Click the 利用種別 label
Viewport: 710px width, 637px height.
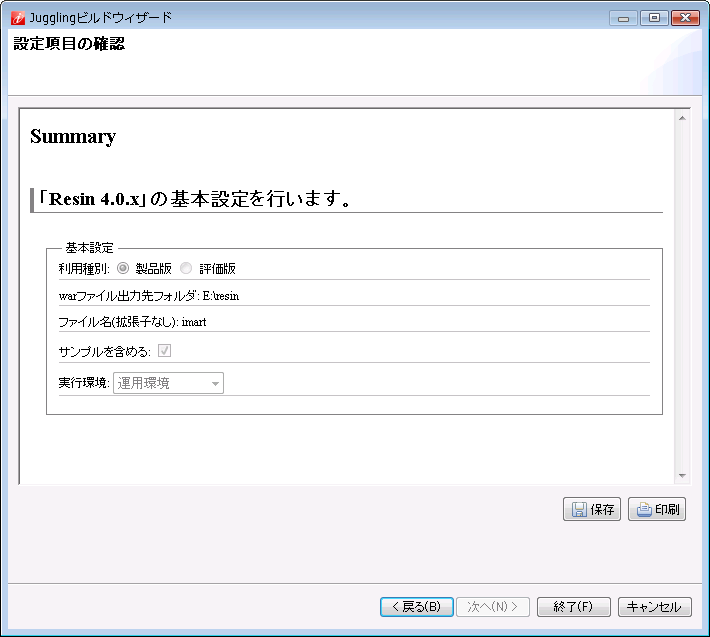click(x=84, y=269)
